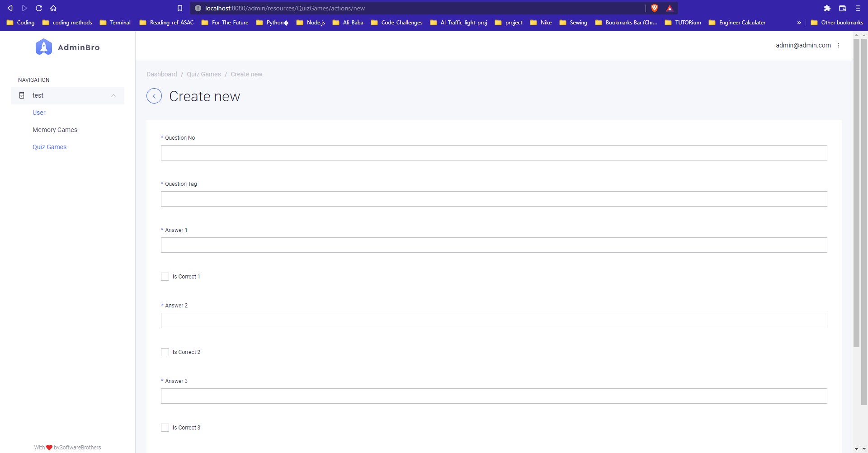Select Memory Games in the sidebar
Viewport: 868px width, 453px height.
[55, 130]
